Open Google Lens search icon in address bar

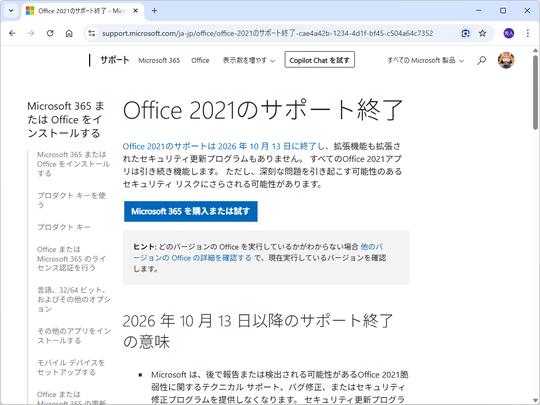tap(465, 33)
